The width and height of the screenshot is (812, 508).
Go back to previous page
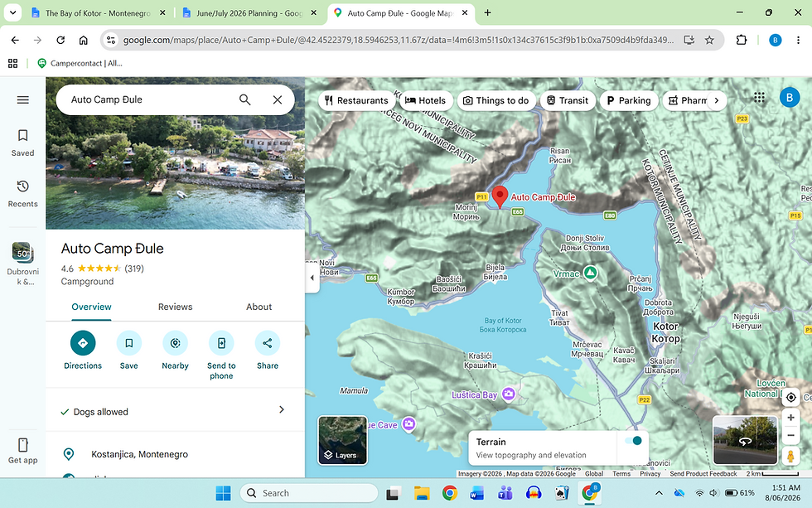click(x=15, y=40)
